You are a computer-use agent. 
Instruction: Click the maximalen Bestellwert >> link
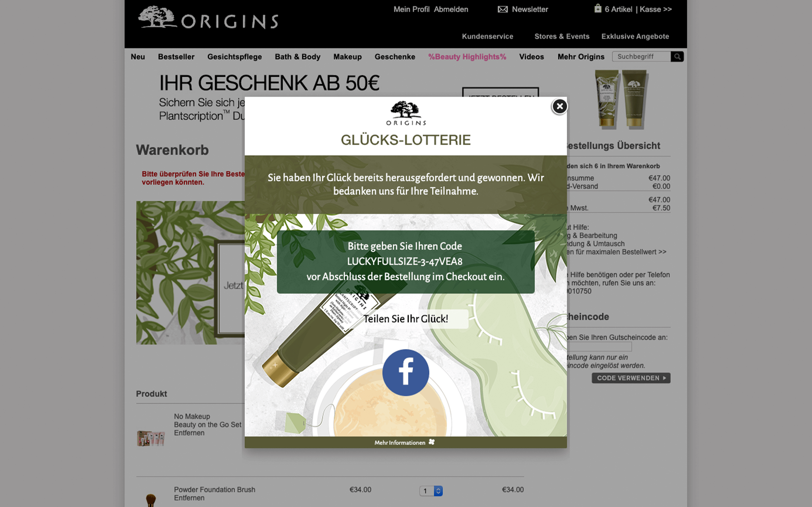pyautogui.click(x=616, y=252)
